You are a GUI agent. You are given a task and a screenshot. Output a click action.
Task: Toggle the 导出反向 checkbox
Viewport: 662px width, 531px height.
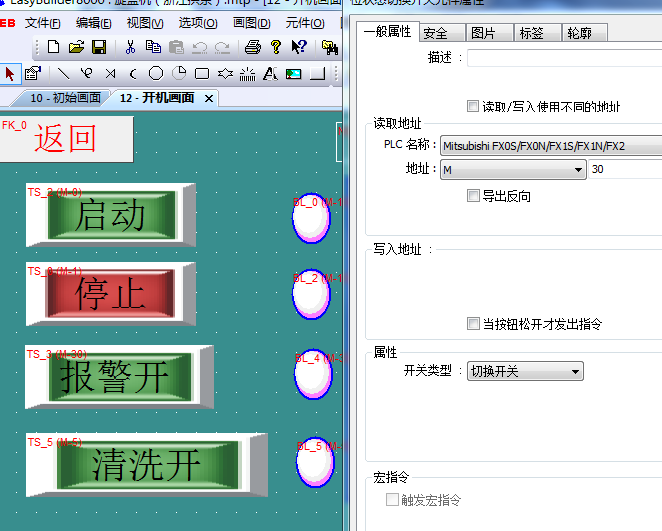[x=473, y=196]
